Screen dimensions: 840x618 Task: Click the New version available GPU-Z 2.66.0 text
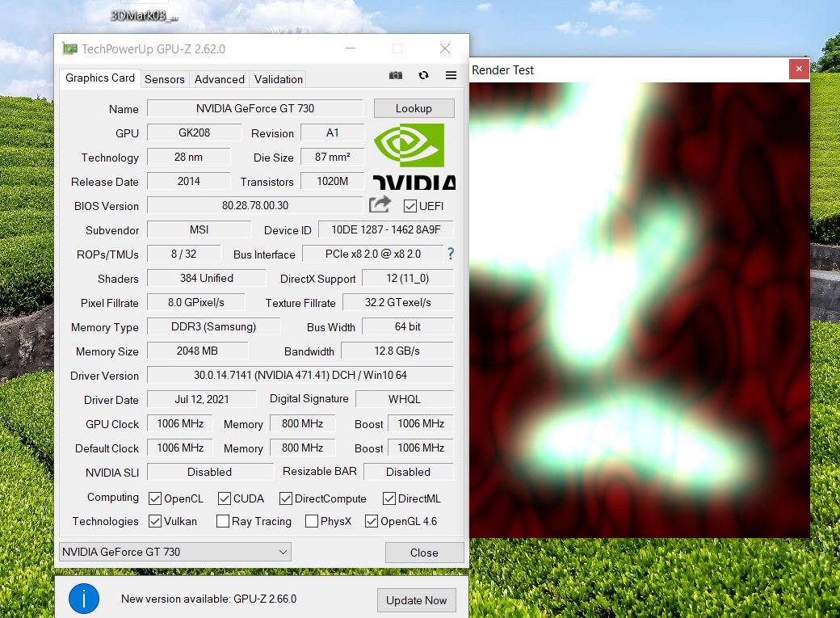pyautogui.click(x=209, y=599)
